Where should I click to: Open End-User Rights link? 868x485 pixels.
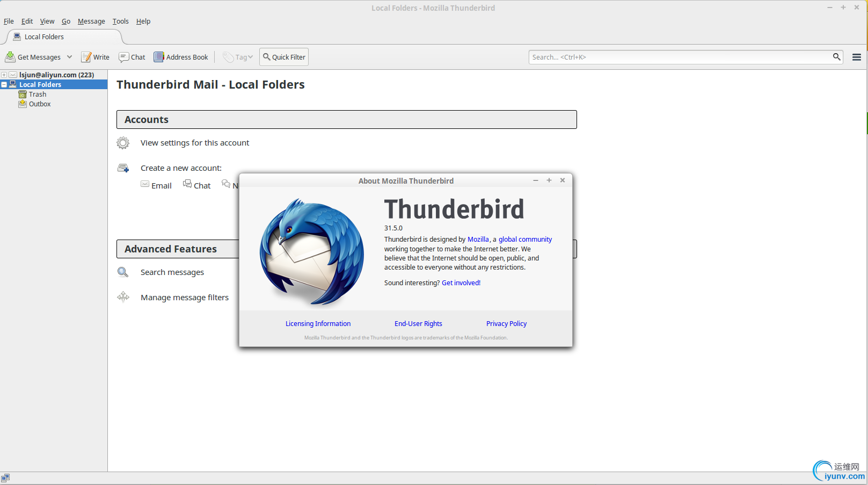tap(418, 324)
